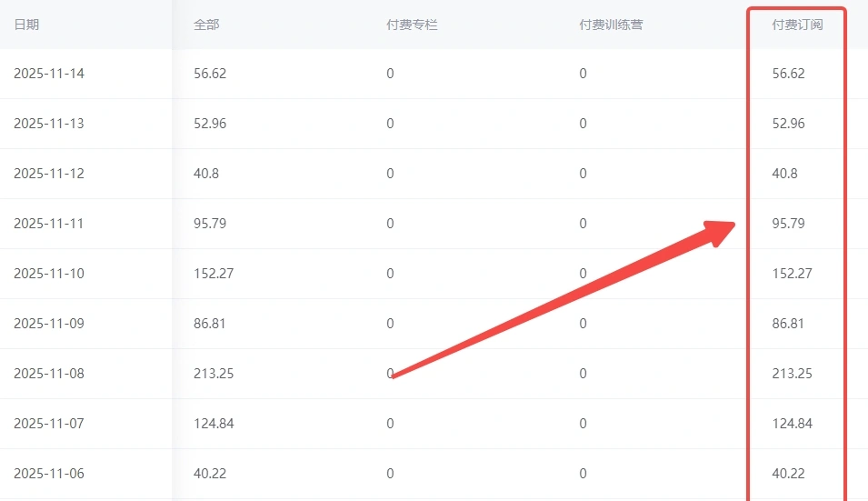Image resolution: width=868 pixels, height=501 pixels.
Task: Select the 2025-11-14 date cell
Action: tap(49, 74)
